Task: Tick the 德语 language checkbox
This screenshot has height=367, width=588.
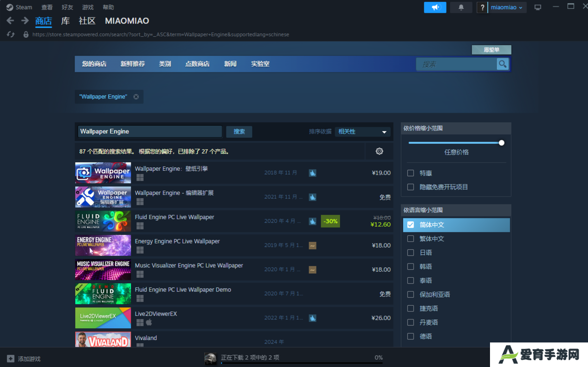Action: [411, 337]
